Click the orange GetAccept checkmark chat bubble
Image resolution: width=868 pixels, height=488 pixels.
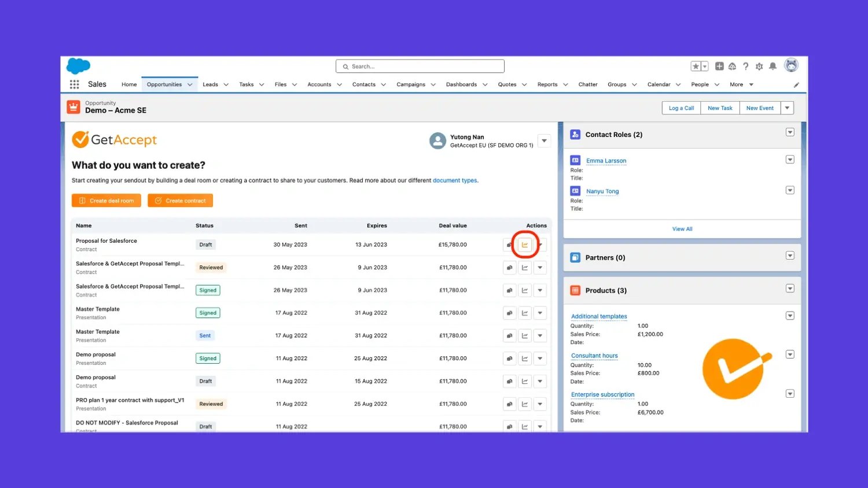click(x=737, y=368)
